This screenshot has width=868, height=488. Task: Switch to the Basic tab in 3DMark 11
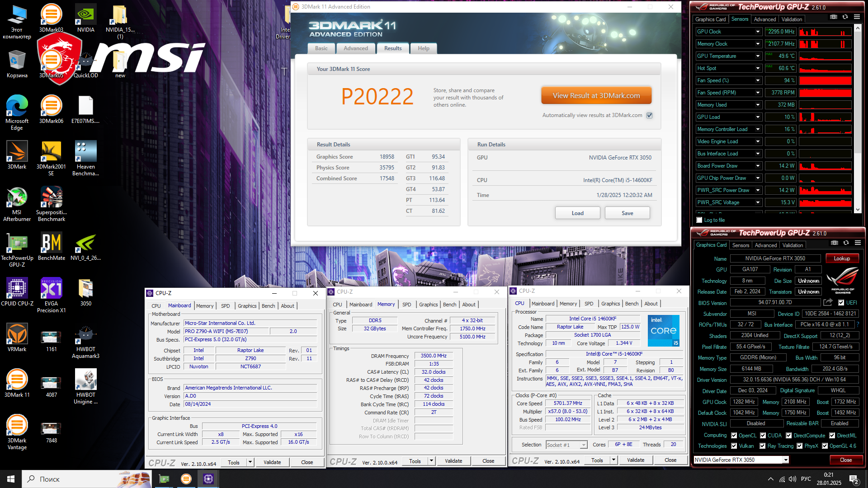(x=321, y=48)
